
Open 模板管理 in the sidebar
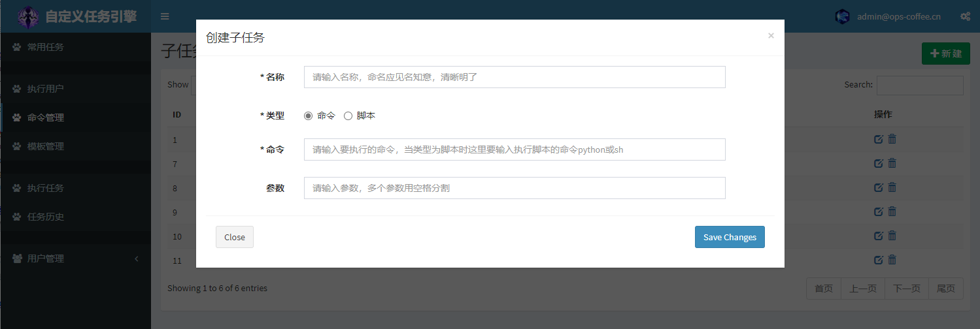click(x=46, y=146)
